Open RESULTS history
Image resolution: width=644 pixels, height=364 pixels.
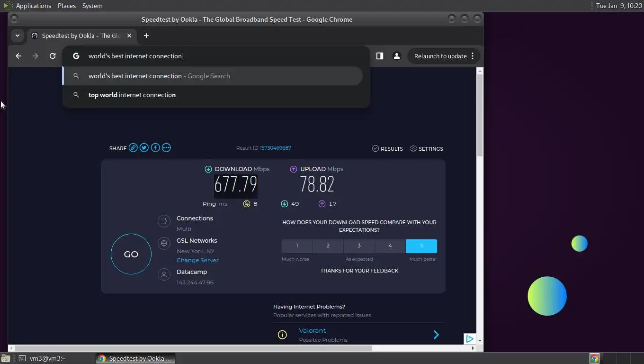click(x=387, y=149)
